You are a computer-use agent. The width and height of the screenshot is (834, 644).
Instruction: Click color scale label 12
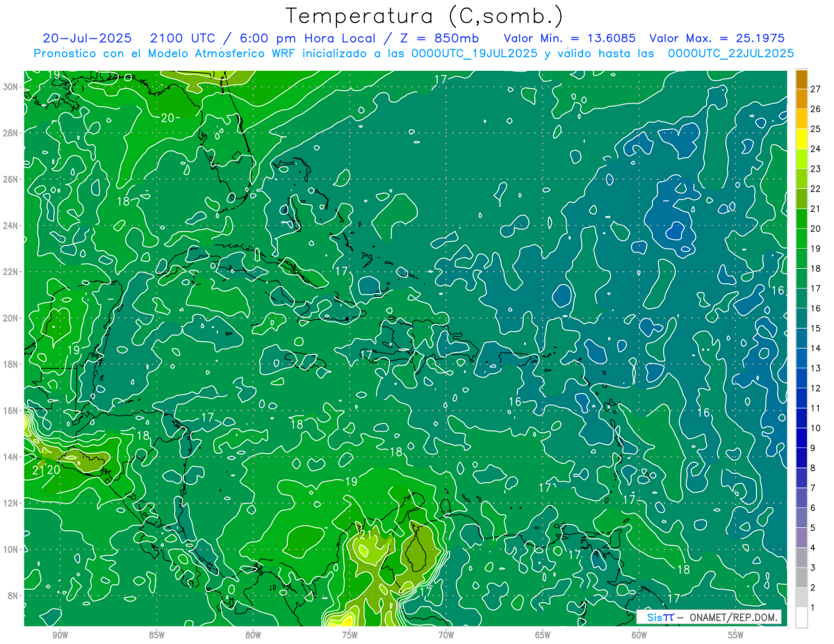tap(816, 388)
